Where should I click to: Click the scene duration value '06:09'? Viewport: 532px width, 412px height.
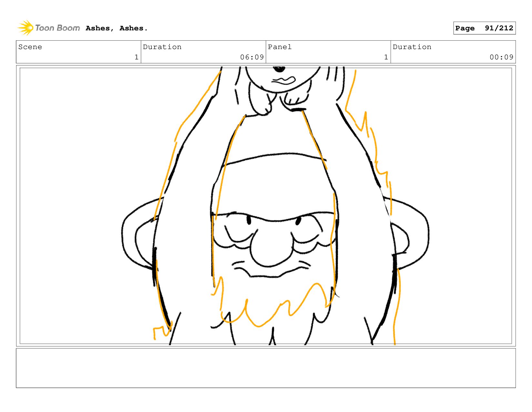click(x=252, y=57)
